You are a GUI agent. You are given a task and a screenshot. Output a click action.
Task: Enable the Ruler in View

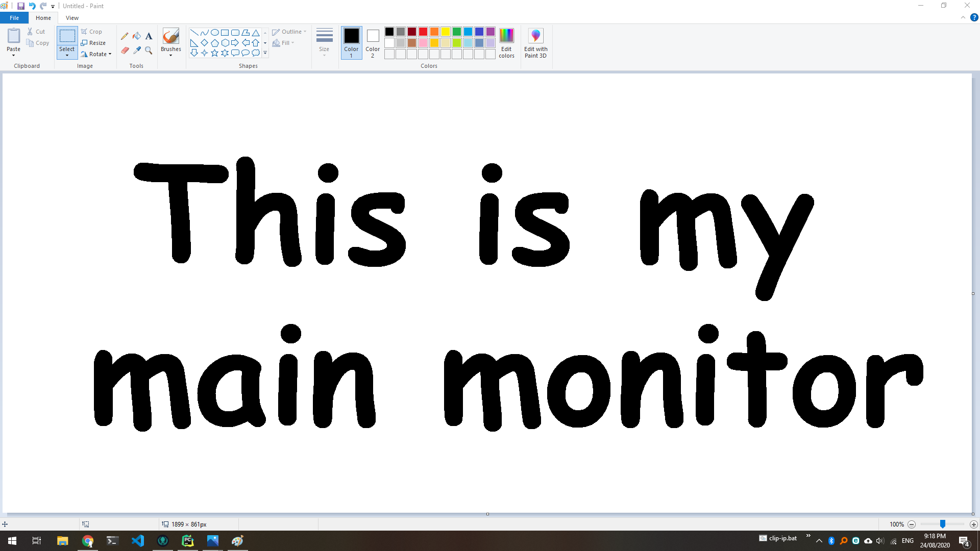(x=71, y=17)
